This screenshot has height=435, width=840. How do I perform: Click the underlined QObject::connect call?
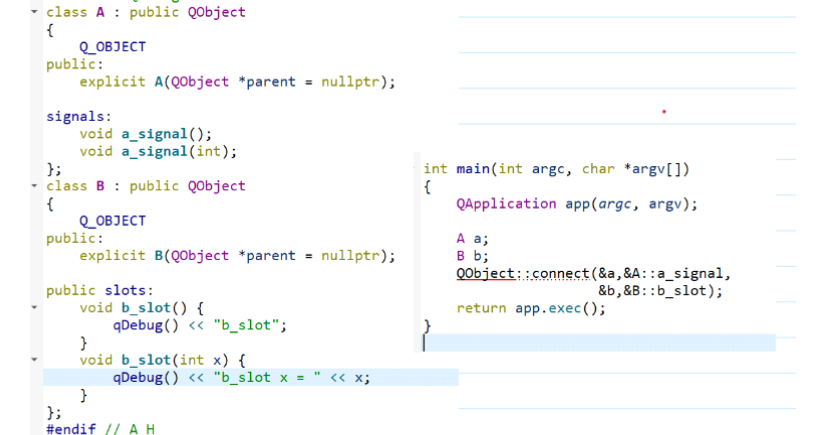(x=523, y=273)
